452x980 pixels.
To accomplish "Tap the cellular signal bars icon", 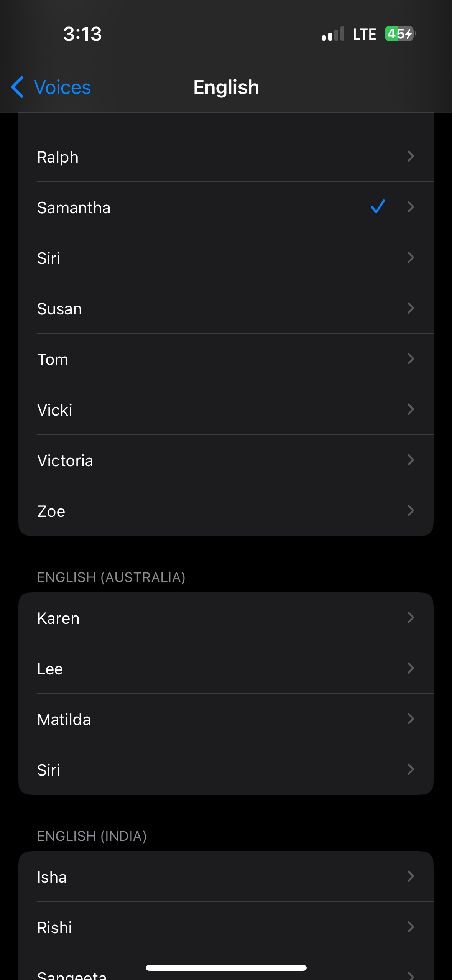I will (x=333, y=34).
